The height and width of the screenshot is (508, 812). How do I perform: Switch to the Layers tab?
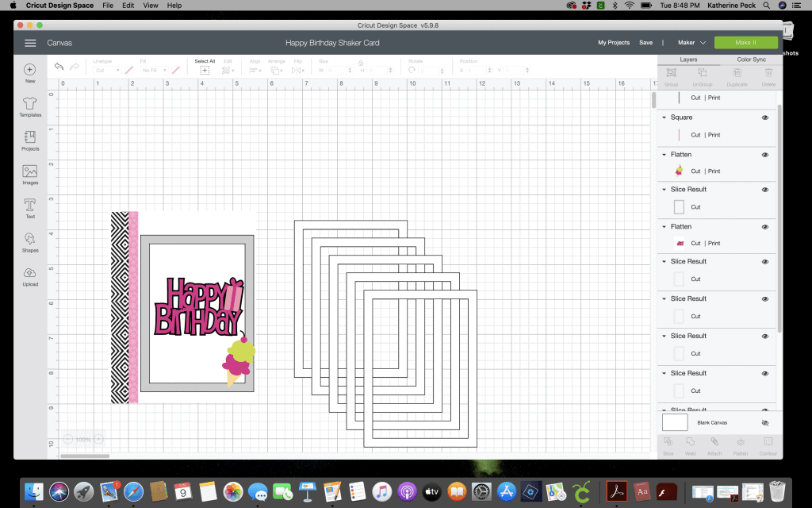[x=688, y=60]
